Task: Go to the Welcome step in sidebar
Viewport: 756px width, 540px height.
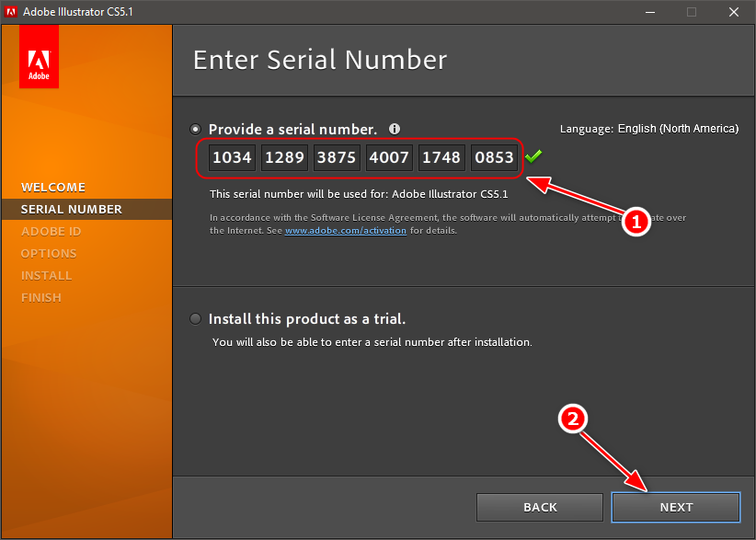Action: point(53,188)
